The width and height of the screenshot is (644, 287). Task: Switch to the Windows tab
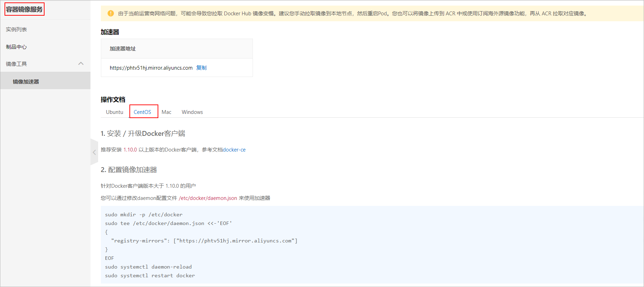(192, 112)
